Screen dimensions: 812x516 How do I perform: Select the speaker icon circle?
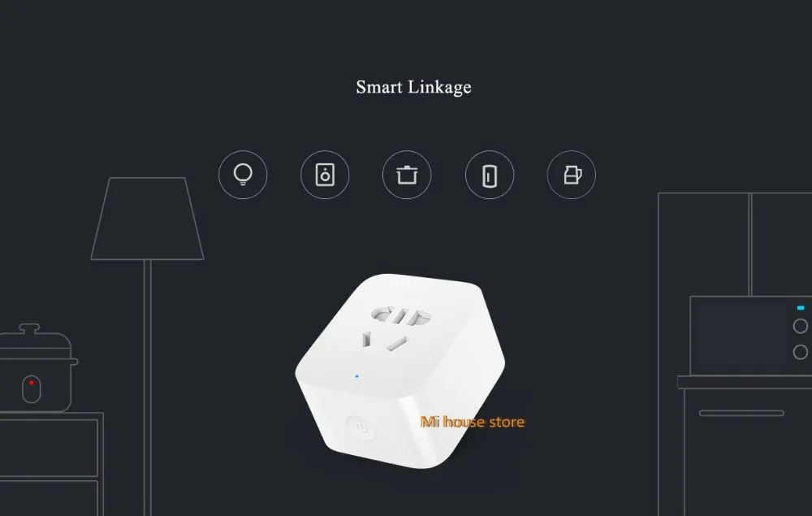point(325,175)
